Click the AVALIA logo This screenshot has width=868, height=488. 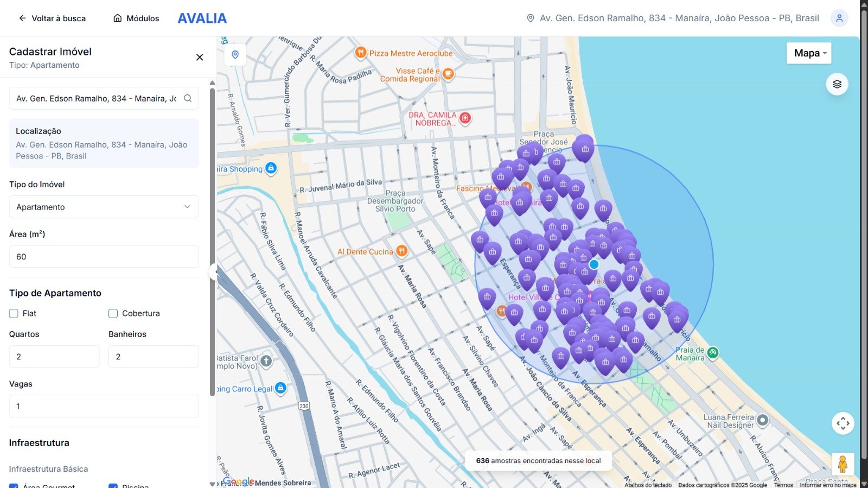point(202,18)
